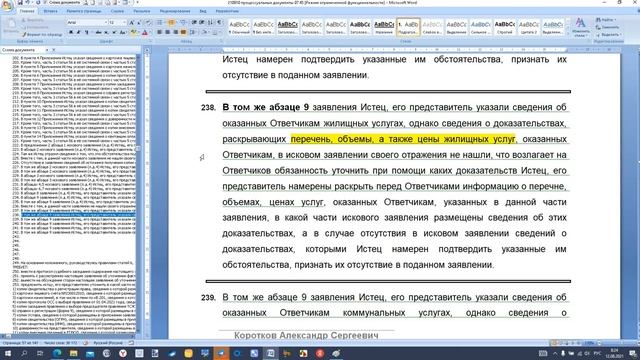The image size is (640, 360).
Task: Select highlighted item 238 in document map
Action: click(x=78, y=214)
